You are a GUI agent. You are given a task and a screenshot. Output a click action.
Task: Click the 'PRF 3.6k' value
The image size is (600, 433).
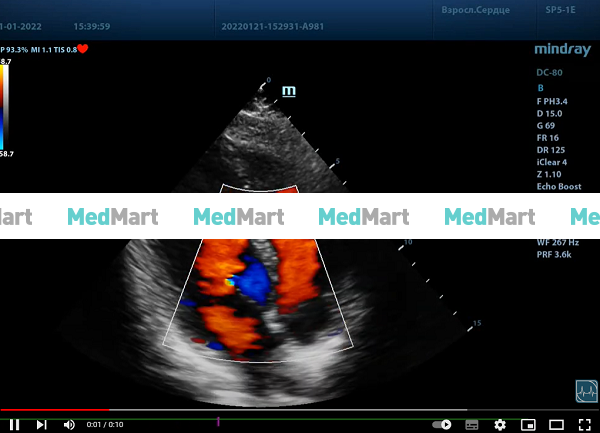click(554, 254)
